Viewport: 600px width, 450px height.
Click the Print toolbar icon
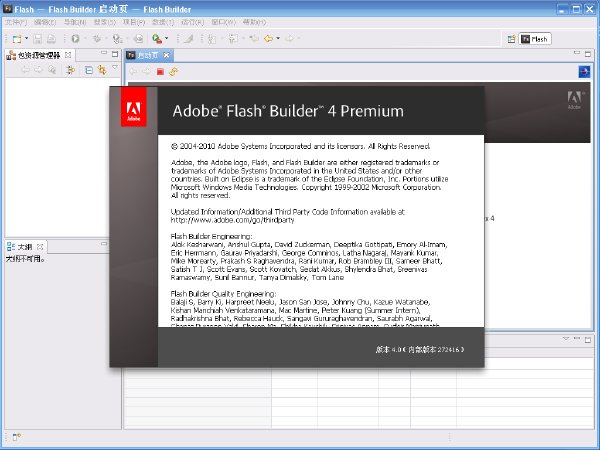pos(51,39)
